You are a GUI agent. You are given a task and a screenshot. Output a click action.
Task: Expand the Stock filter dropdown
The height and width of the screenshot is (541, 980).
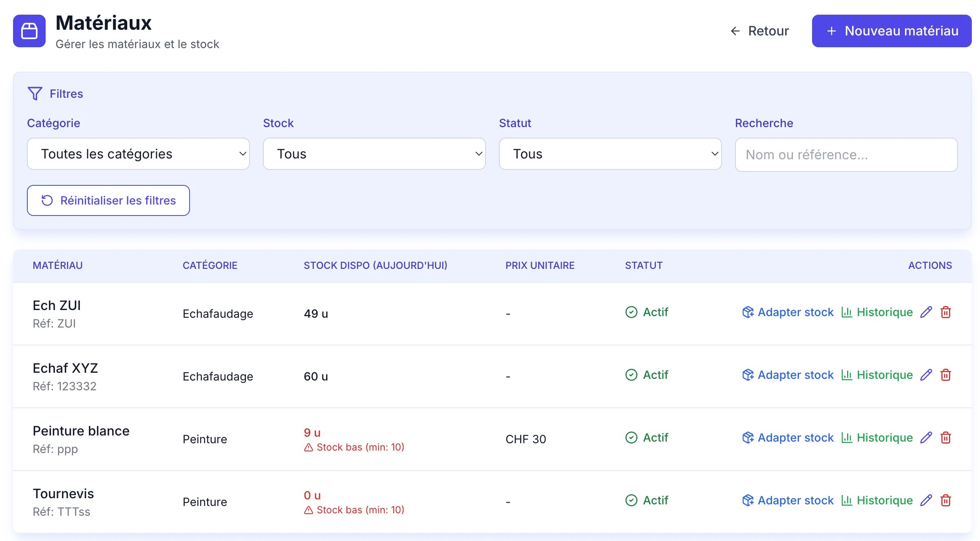coord(374,154)
